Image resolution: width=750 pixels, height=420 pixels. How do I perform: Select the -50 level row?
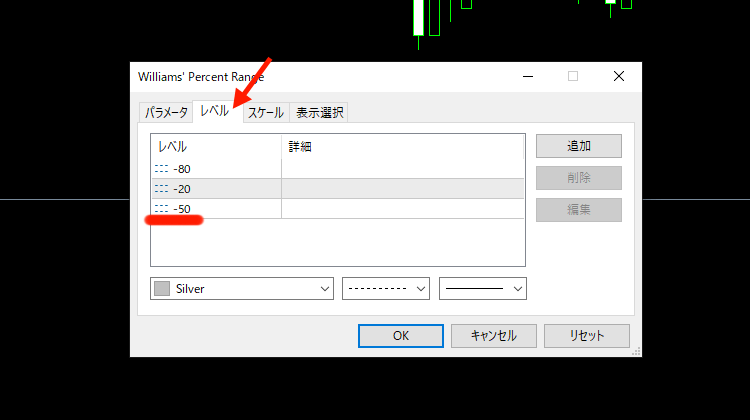338,209
